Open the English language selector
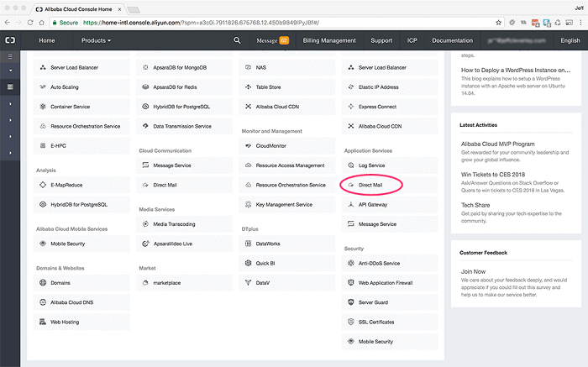588x367 pixels. (x=570, y=40)
